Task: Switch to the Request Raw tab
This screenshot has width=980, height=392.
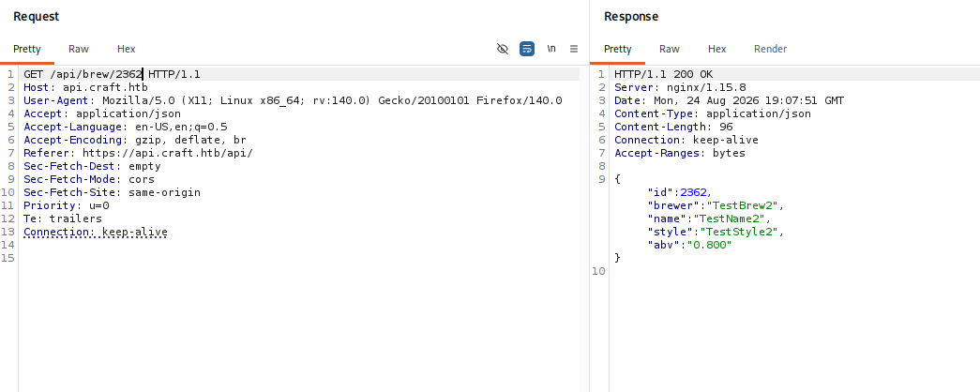Action: pyautogui.click(x=79, y=49)
